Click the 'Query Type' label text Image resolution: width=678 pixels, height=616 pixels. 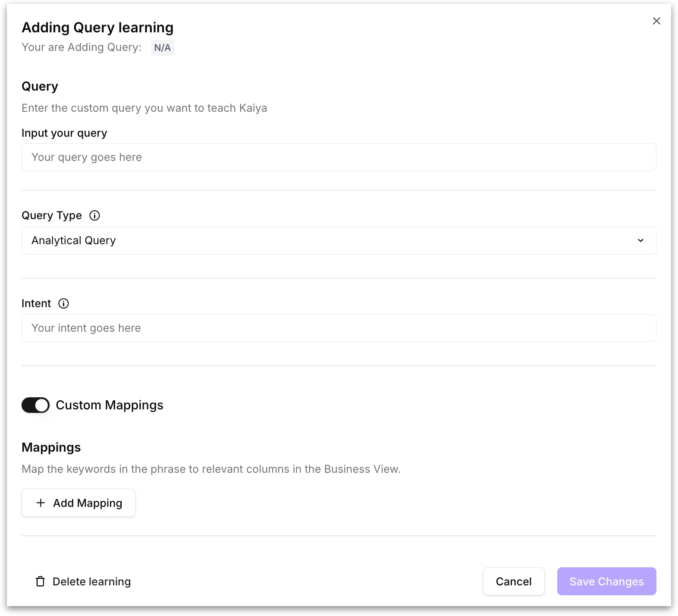pyautogui.click(x=52, y=216)
